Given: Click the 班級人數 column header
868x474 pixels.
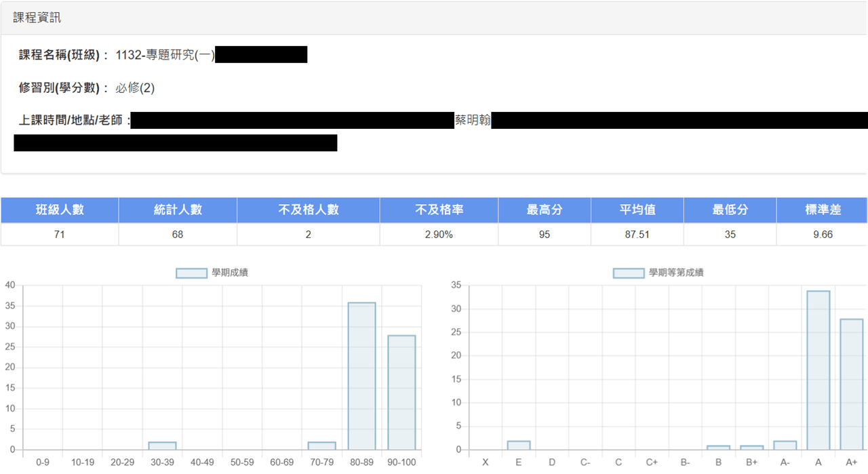Looking at the screenshot, I should point(60,210).
